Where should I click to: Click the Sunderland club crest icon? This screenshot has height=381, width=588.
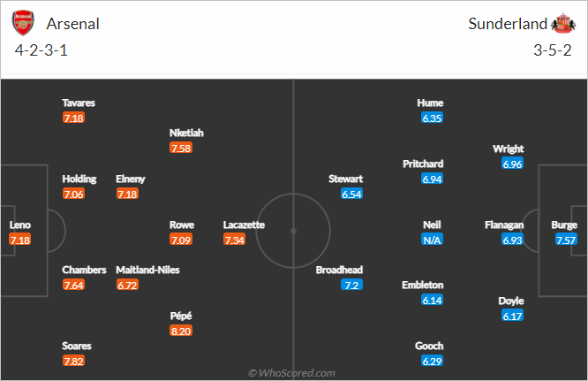(563, 23)
